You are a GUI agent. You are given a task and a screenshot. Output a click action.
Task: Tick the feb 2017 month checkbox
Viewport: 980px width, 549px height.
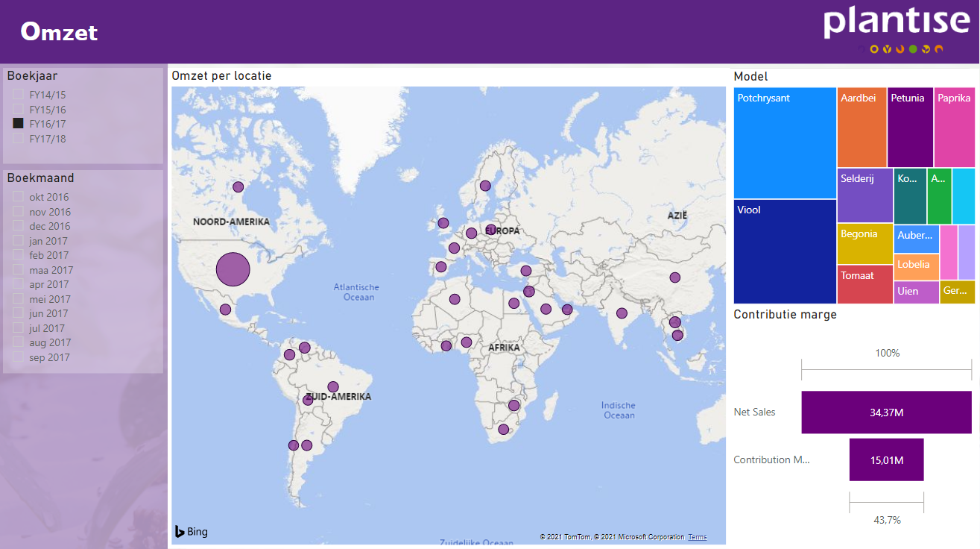click(18, 255)
